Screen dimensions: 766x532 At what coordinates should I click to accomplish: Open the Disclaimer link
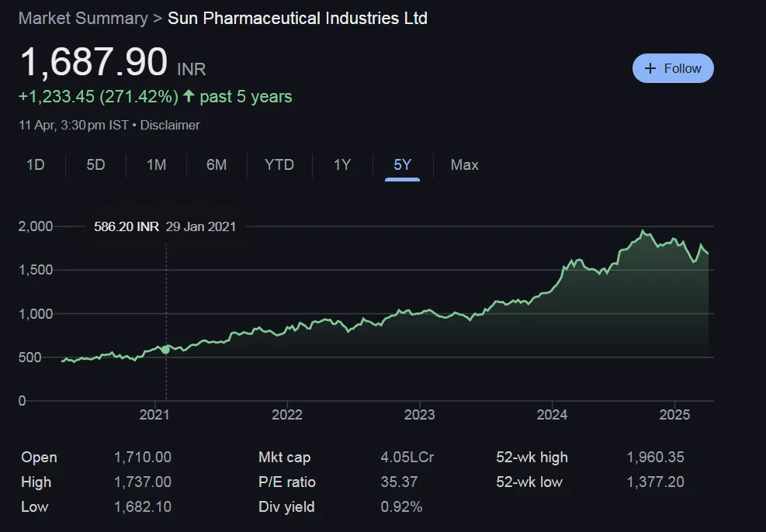point(170,125)
